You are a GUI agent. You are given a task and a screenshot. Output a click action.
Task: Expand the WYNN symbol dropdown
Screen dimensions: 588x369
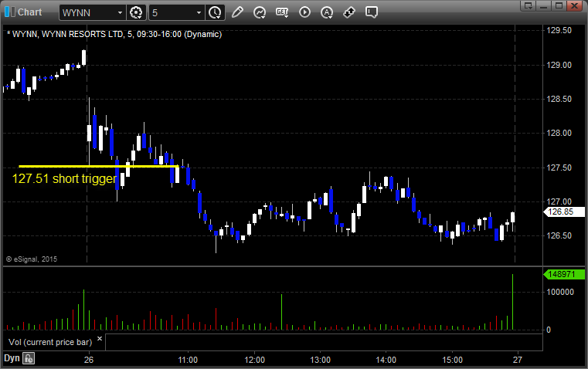[x=119, y=12]
